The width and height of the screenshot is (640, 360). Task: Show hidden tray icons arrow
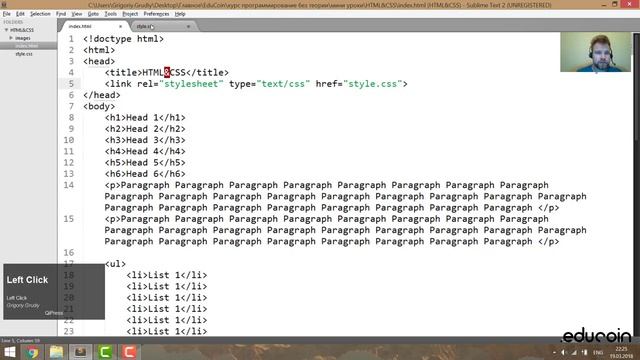click(x=554, y=352)
